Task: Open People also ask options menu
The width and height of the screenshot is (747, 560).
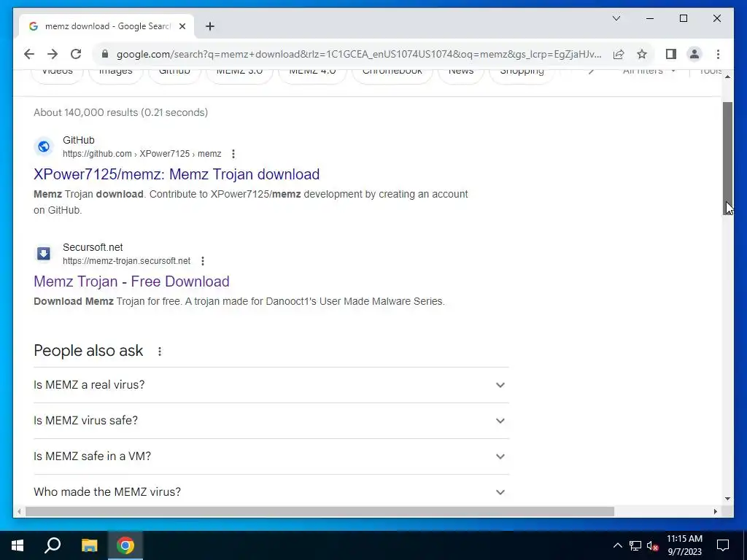Action: pyautogui.click(x=160, y=351)
